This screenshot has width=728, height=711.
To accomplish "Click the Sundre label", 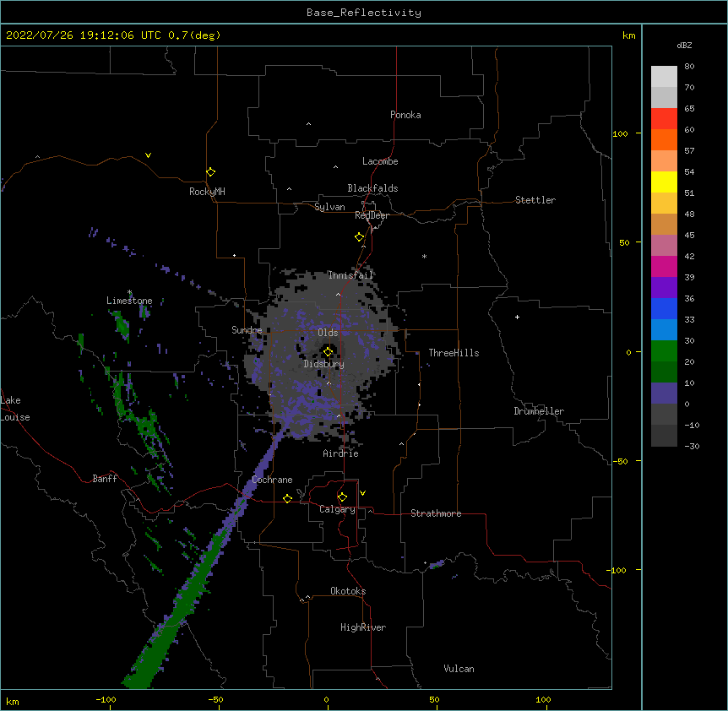I will [x=247, y=330].
